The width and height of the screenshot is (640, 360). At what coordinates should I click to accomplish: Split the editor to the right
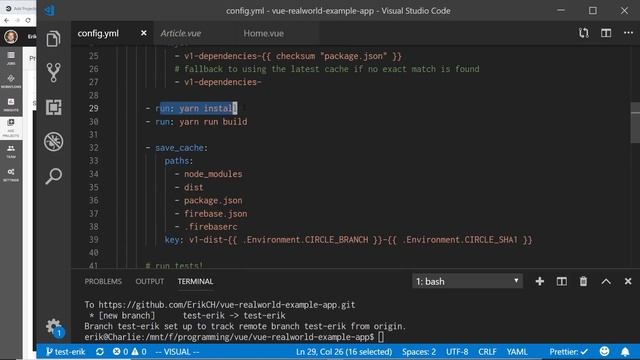pos(606,33)
